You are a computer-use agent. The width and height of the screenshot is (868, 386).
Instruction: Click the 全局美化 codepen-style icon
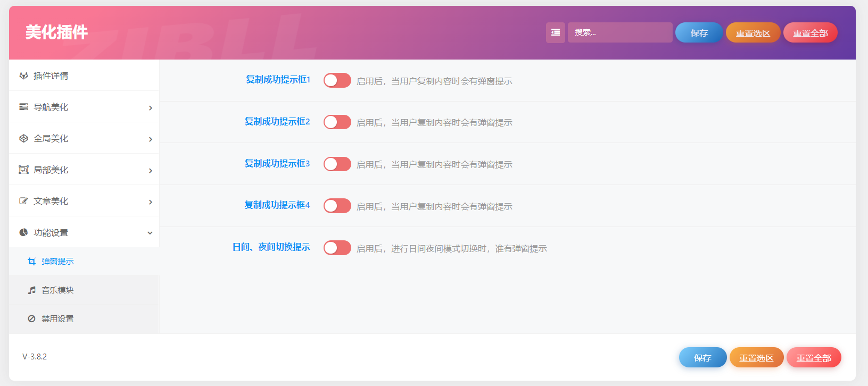click(23, 138)
